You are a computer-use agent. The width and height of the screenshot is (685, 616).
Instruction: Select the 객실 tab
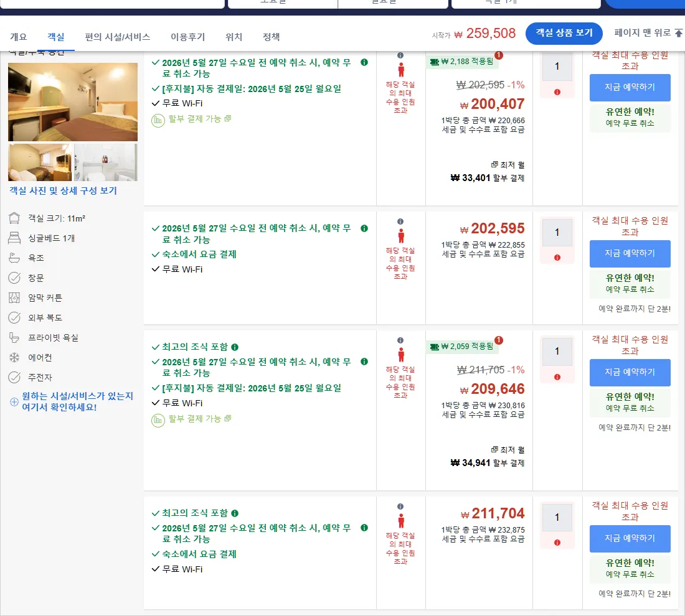tap(56, 37)
